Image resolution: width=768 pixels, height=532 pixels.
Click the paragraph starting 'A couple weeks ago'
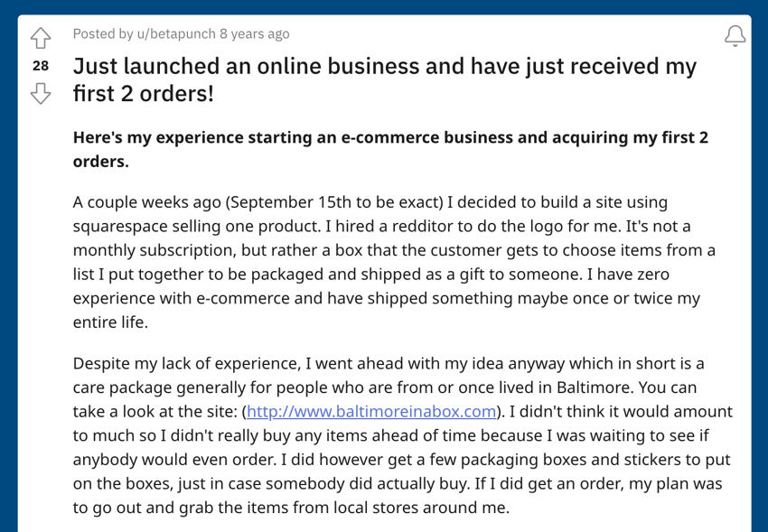(x=394, y=262)
